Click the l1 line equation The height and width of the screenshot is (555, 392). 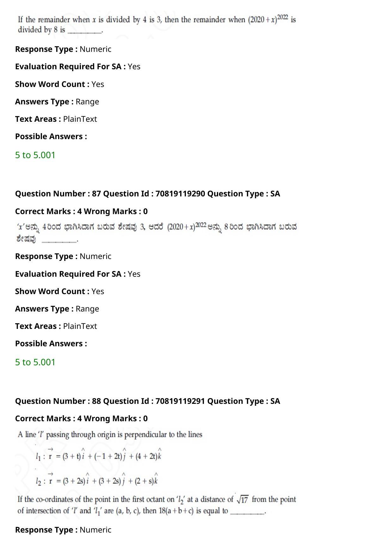(99, 454)
